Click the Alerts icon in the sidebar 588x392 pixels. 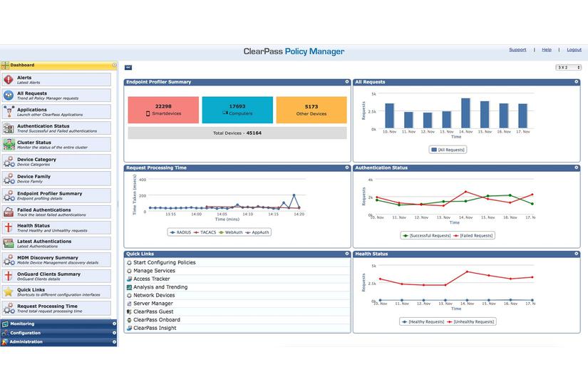(9, 80)
